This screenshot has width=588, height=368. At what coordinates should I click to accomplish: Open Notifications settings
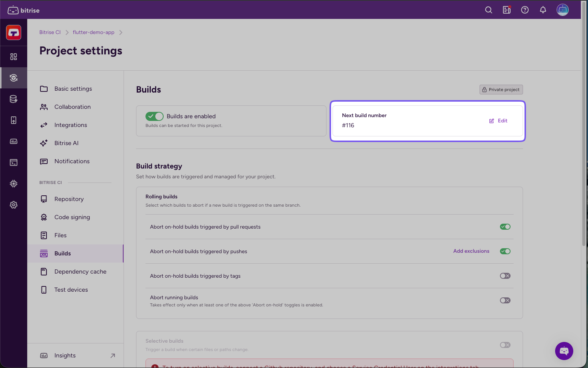(x=76, y=161)
